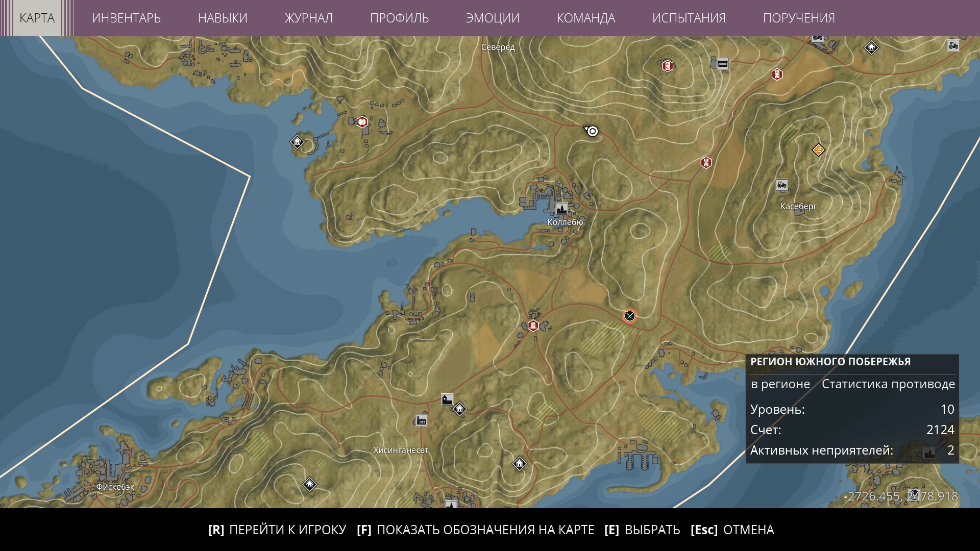Click the tractor farm icon above Касеберг
Viewport: 980px width, 551px height.
781,185
